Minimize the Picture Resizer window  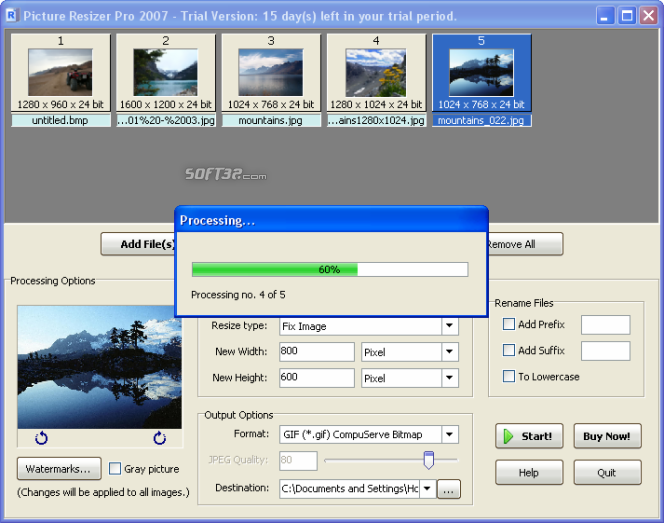[x=605, y=16]
